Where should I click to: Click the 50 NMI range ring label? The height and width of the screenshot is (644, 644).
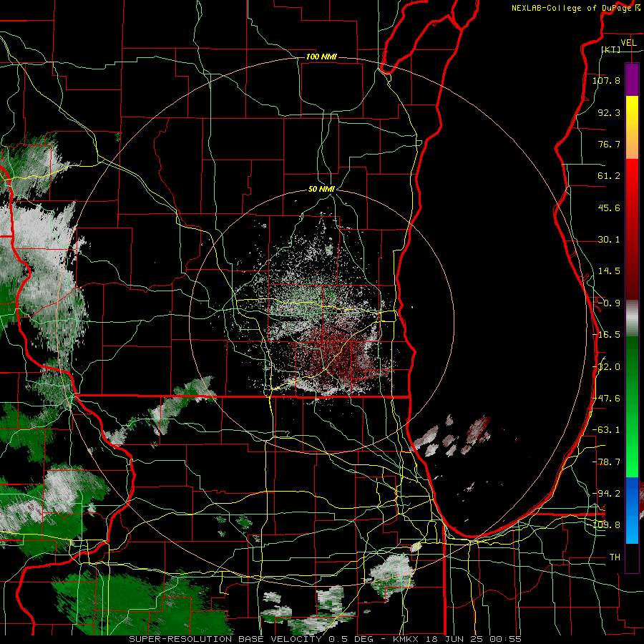tap(321, 189)
